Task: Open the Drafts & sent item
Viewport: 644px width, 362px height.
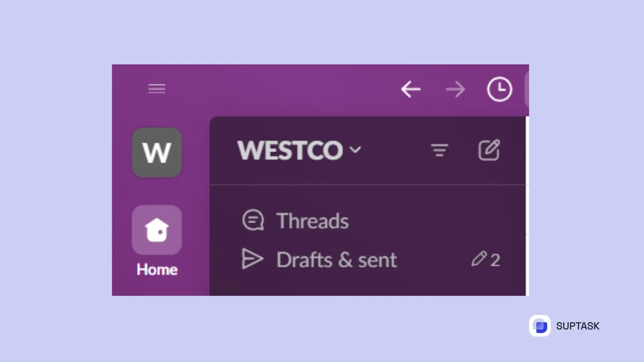Action: click(x=367, y=259)
